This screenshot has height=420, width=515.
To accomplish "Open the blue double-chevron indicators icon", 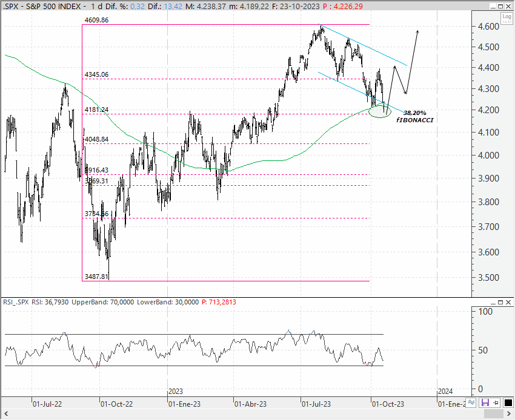I will coord(471,403).
